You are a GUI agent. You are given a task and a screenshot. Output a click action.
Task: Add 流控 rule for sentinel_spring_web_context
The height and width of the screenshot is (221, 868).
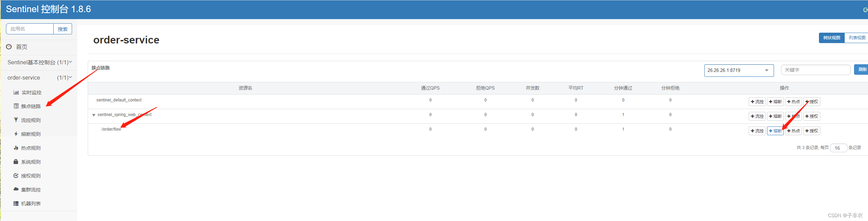(x=757, y=116)
